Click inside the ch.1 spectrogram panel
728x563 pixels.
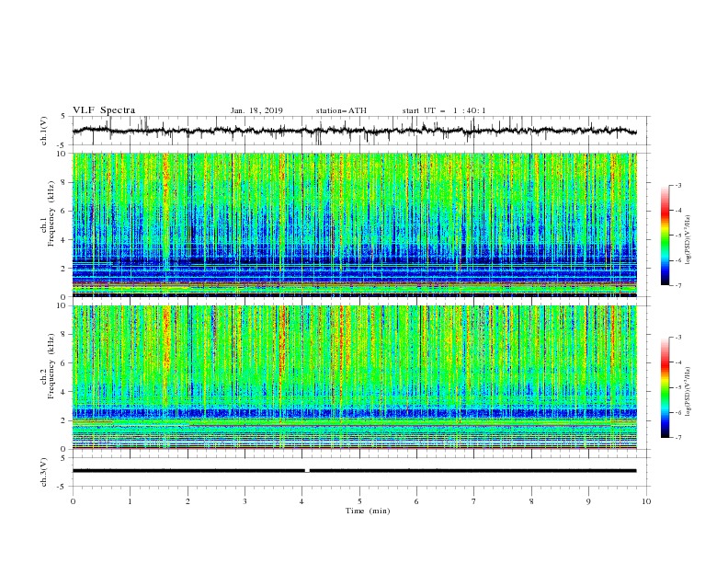[354, 224]
